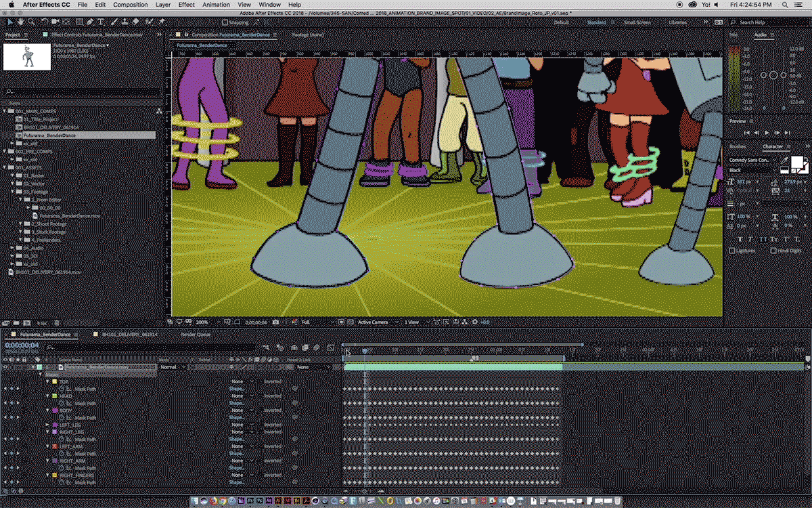Switch to the Brushes panel tab
Image resolution: width=812 pixels, height=508 pixels.
click(x=738, y=146)
